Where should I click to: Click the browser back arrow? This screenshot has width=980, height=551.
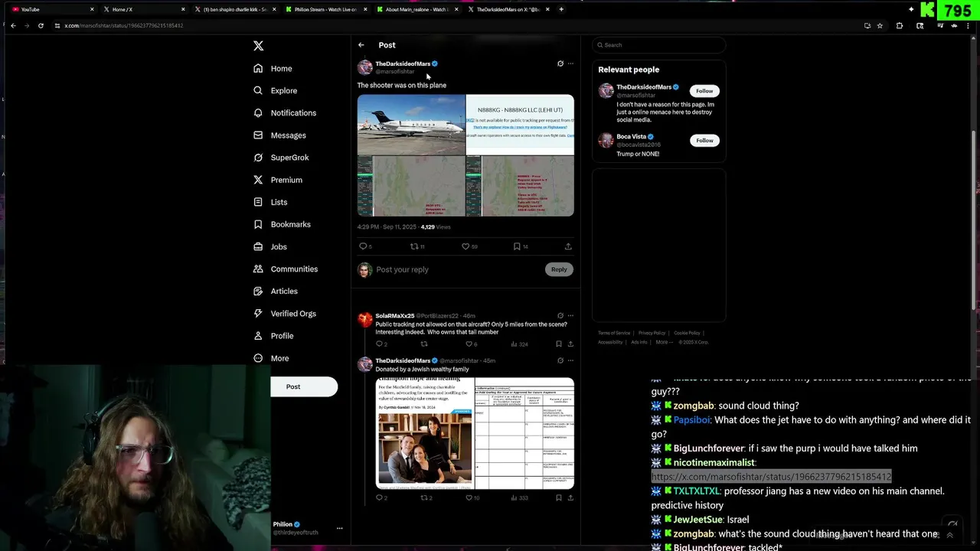click(13, 25)
